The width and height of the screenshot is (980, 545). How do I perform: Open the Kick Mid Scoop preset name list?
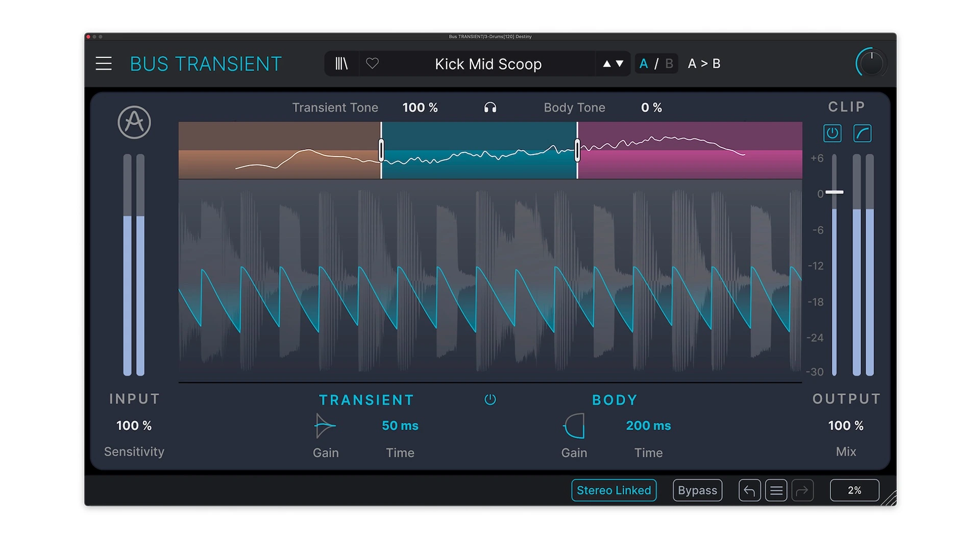pyautogui.click(x=488, y=64)
